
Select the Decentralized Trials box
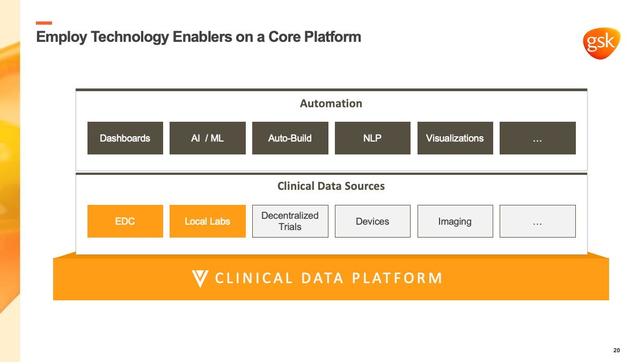coord(290,221)
